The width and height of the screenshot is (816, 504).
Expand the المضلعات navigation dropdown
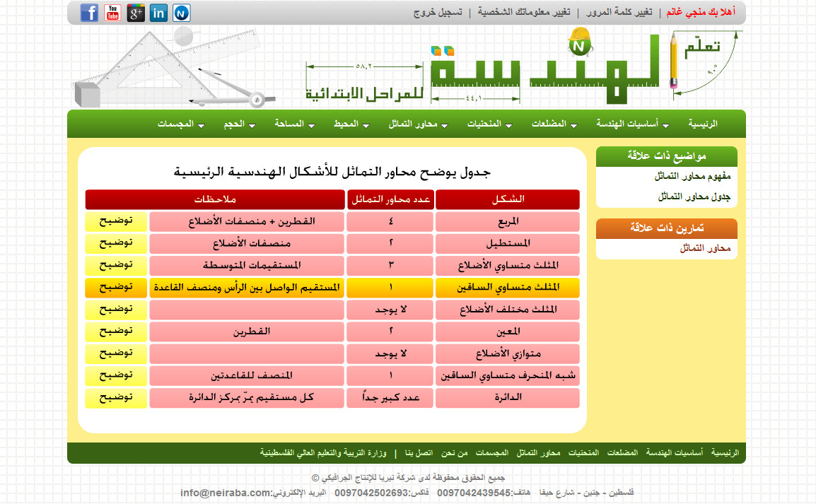[x=554, y=124]
